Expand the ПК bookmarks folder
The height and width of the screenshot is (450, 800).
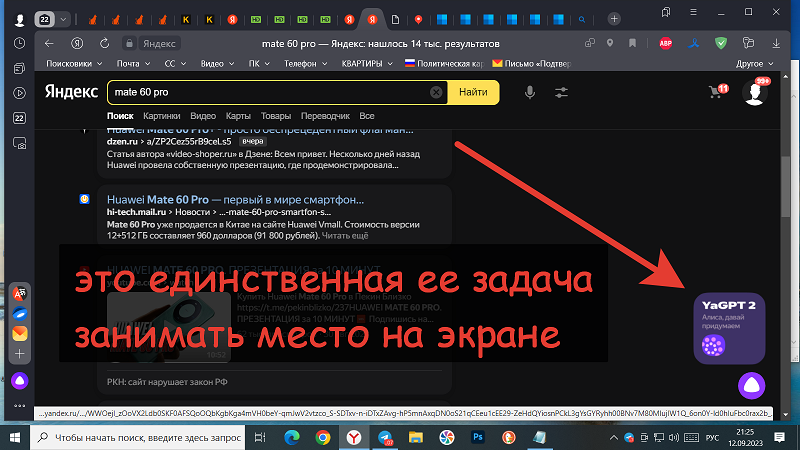pyautogui.click(x=259, y=64)
